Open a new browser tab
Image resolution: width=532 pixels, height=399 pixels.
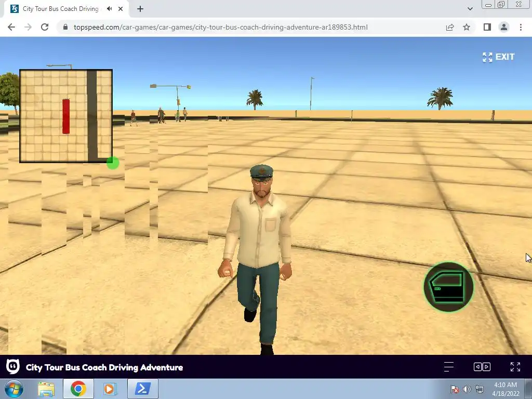140,9
